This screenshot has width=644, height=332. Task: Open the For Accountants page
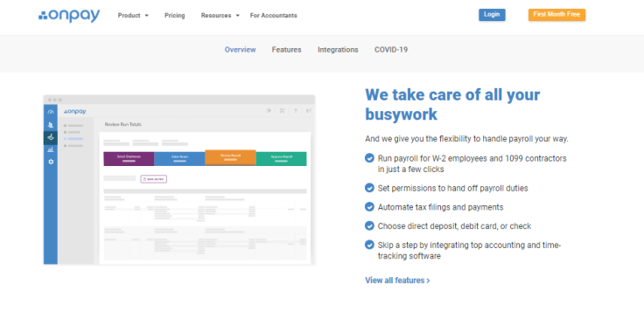coord(274,16)
